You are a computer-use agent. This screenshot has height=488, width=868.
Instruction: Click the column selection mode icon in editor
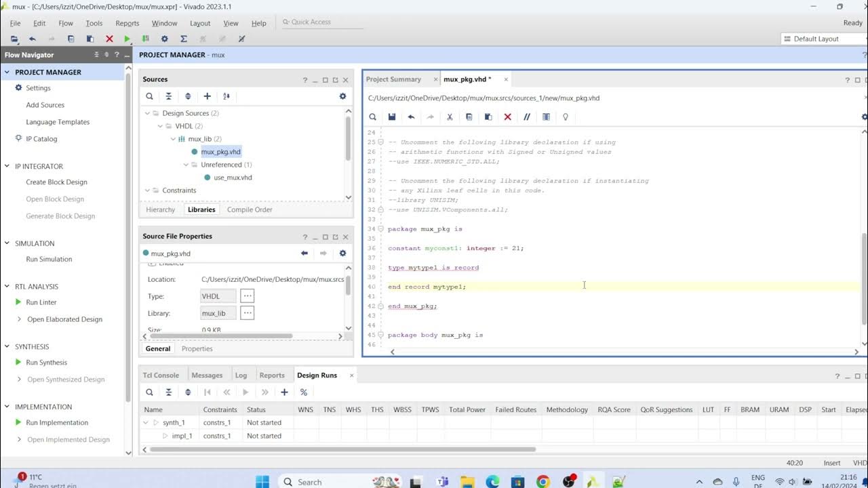tap(546, 117)
